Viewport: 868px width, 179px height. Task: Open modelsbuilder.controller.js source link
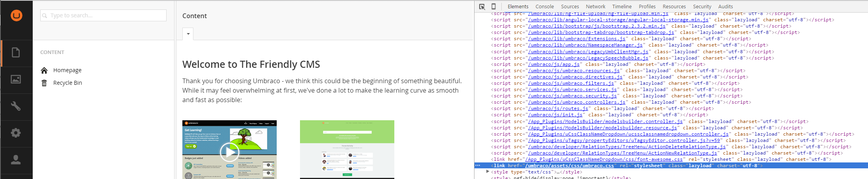[x=606, y=121]
